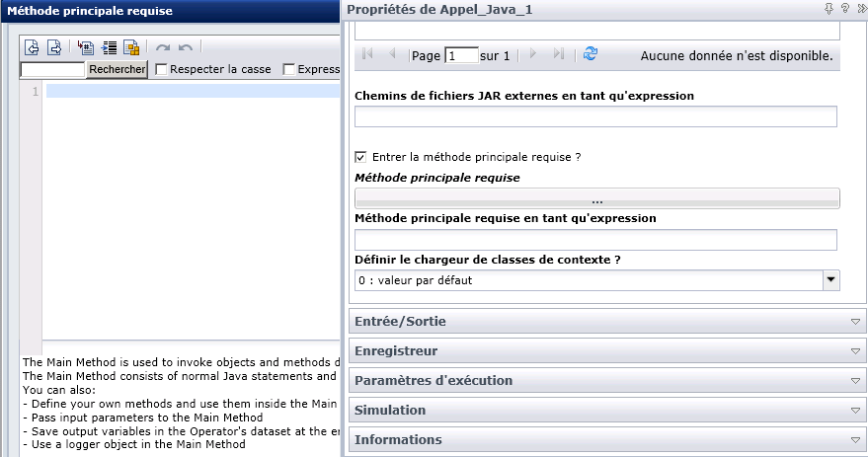The width and height of the screenshot is (868, 457).
Task: Click the 'Pass input parameters to the Main Method' line
Action: point(143,418)
